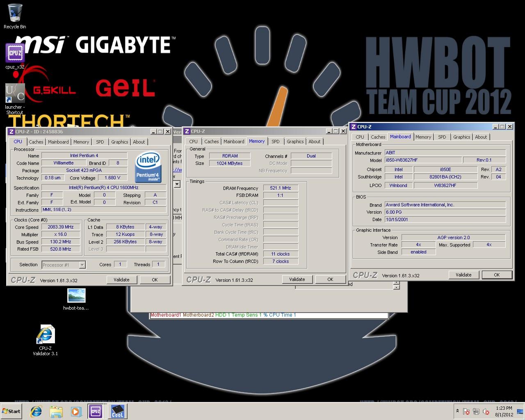Screen dimensions: 525x420
Task: Click the ABIT manufacturer field
Action: (x=445, y=153)
